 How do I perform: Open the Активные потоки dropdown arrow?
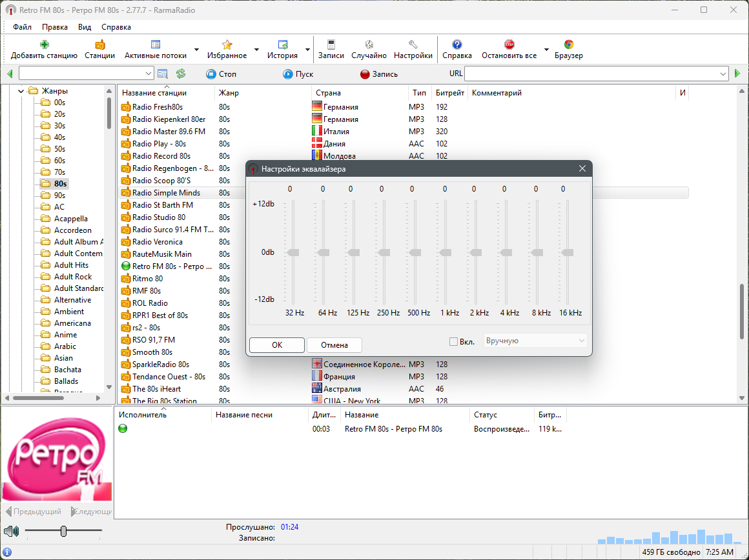coord(196,50)
